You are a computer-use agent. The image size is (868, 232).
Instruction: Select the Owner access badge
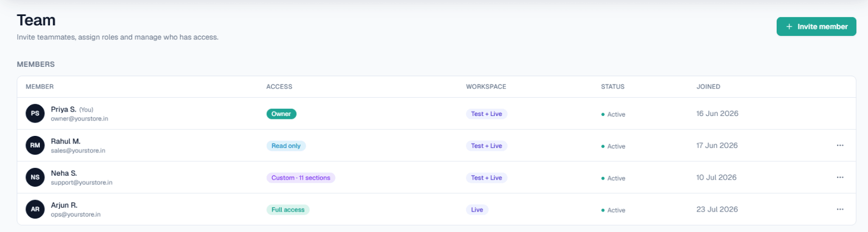click(x=282, y=114)
